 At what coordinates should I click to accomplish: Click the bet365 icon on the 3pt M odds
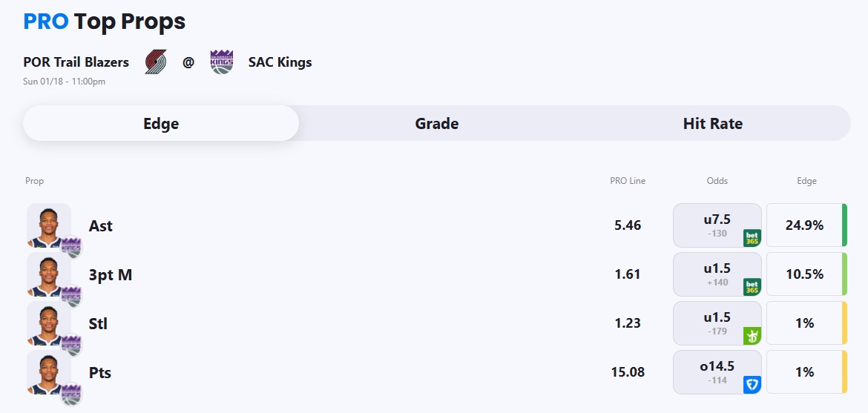752,287
